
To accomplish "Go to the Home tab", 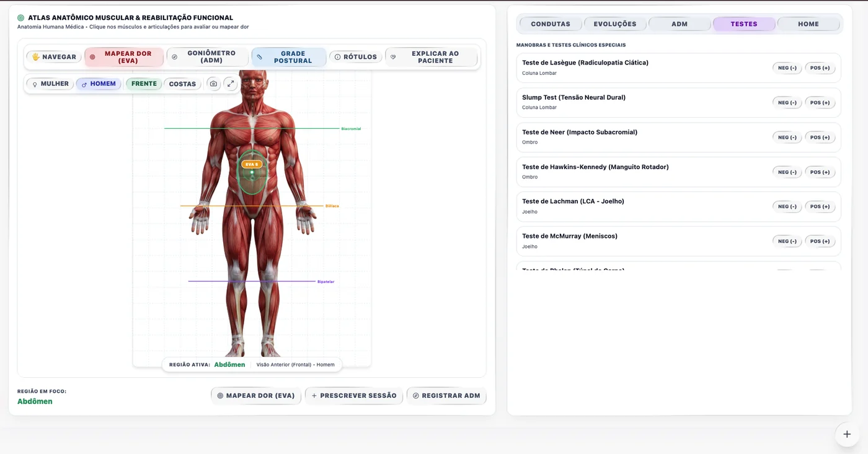I will (808, 24).
